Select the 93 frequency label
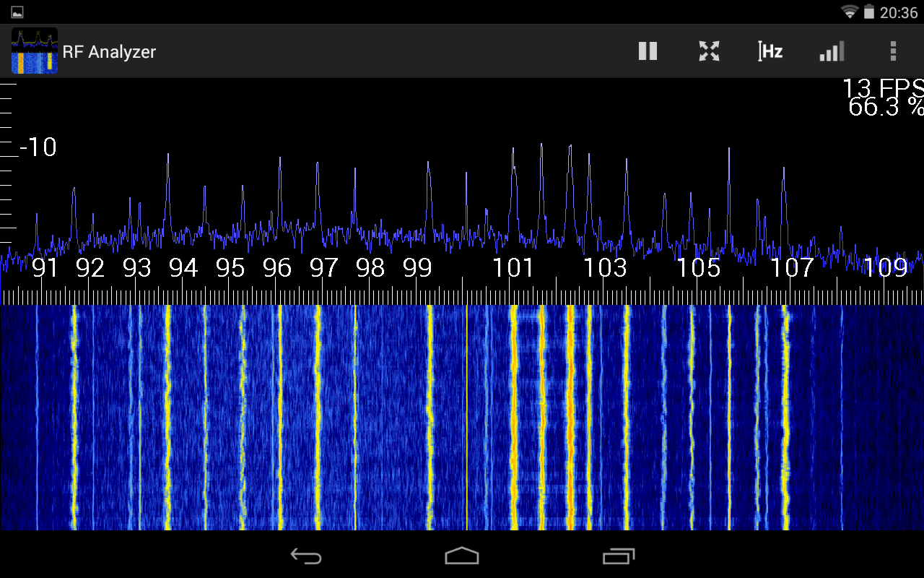 (x=137, y=268)
